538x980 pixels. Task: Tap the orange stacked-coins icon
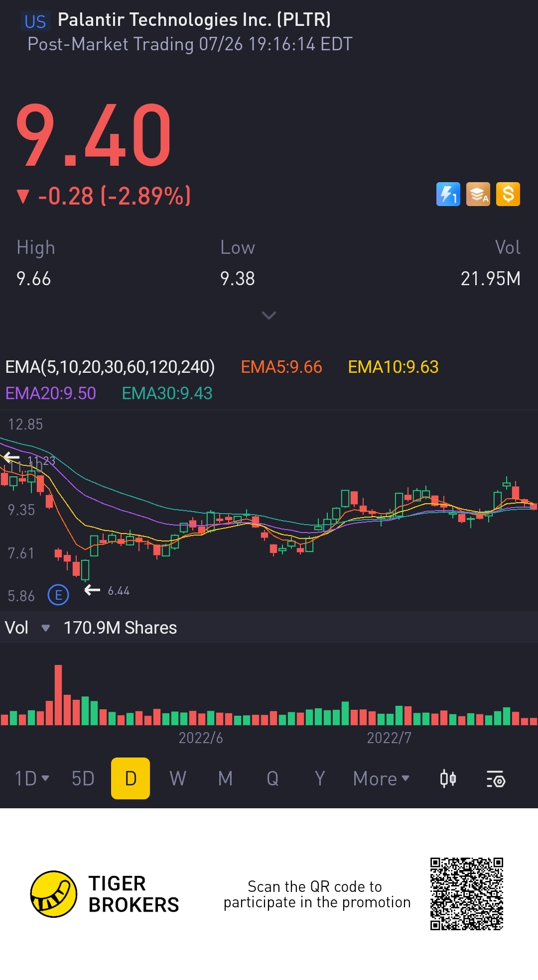point(478,194)
